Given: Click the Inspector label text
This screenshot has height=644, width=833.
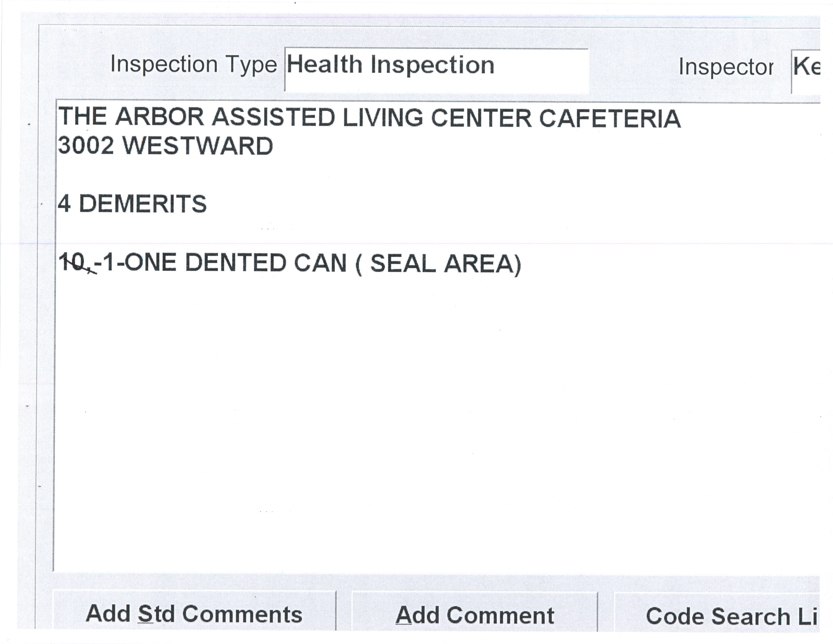Looking at the screenshot, I should coord(726,67).
